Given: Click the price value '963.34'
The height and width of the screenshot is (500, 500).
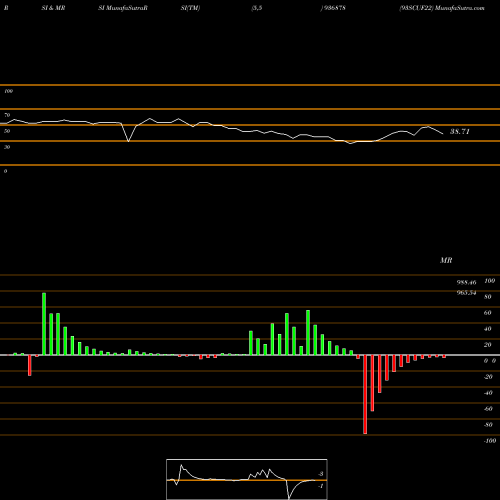Looking at the screenshot, I should (x=466, y=293).
